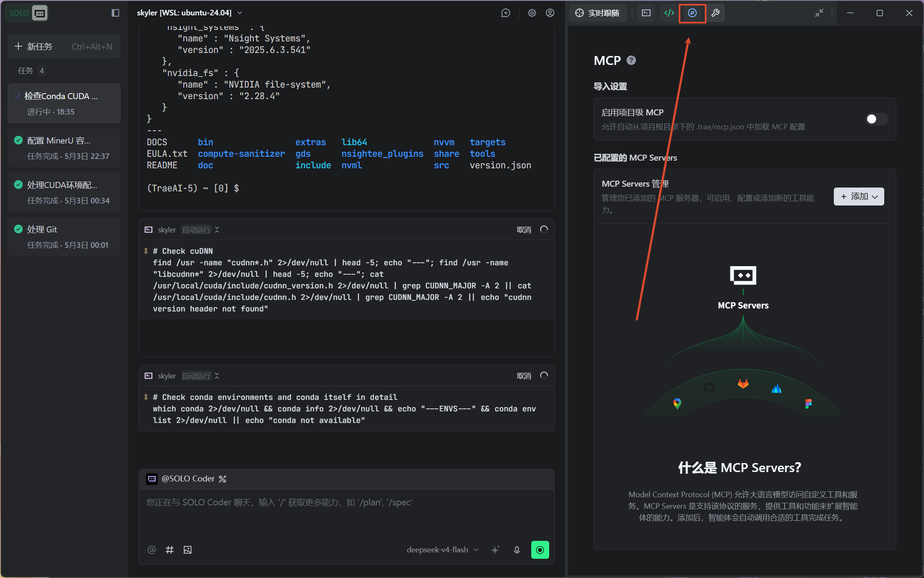Open the 检查Conda CUDA task

coord(64,103)
